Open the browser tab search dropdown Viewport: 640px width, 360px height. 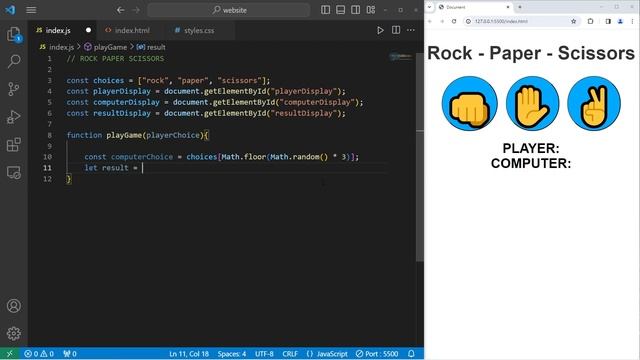point(429,7)
